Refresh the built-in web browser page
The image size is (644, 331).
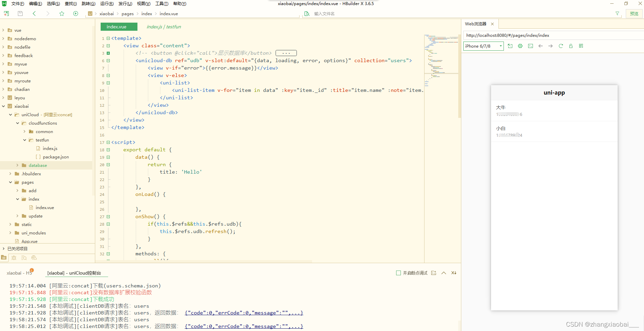[x=561, y=46]
